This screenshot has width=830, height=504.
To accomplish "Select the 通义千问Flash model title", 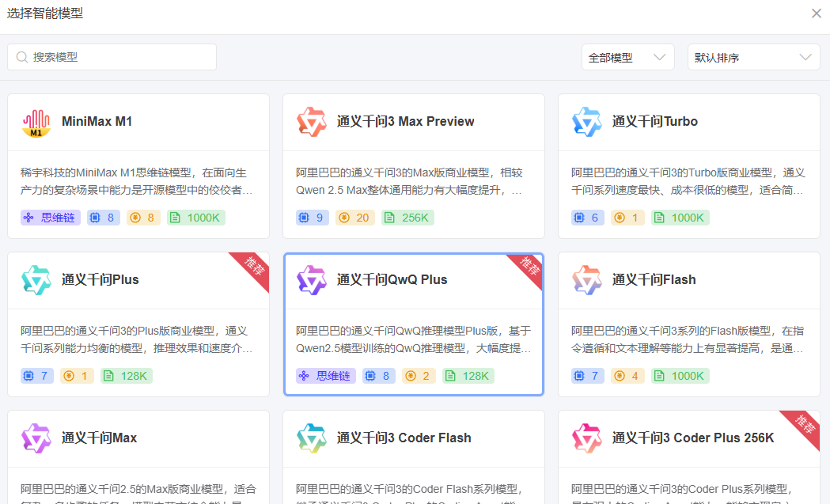I will click(654, 279).
